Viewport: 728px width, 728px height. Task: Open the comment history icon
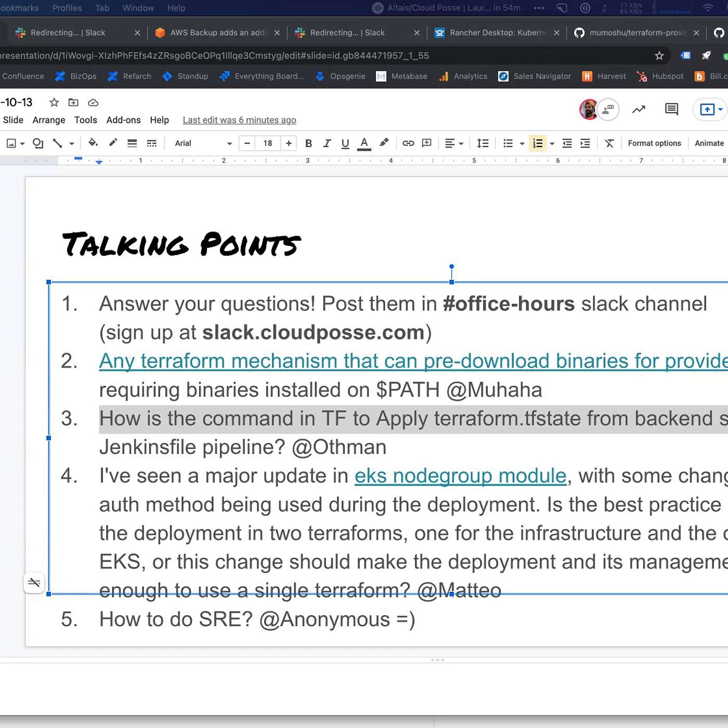[x=671, y=109]
